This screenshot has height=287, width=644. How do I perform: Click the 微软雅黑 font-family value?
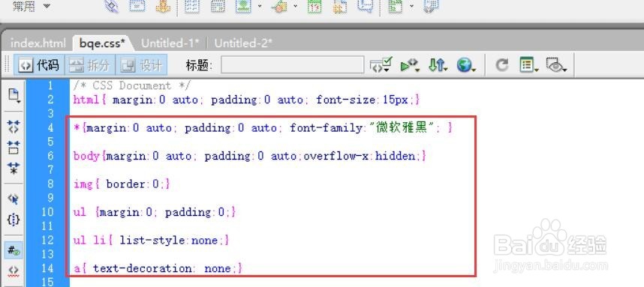click(x=402, y=127)
